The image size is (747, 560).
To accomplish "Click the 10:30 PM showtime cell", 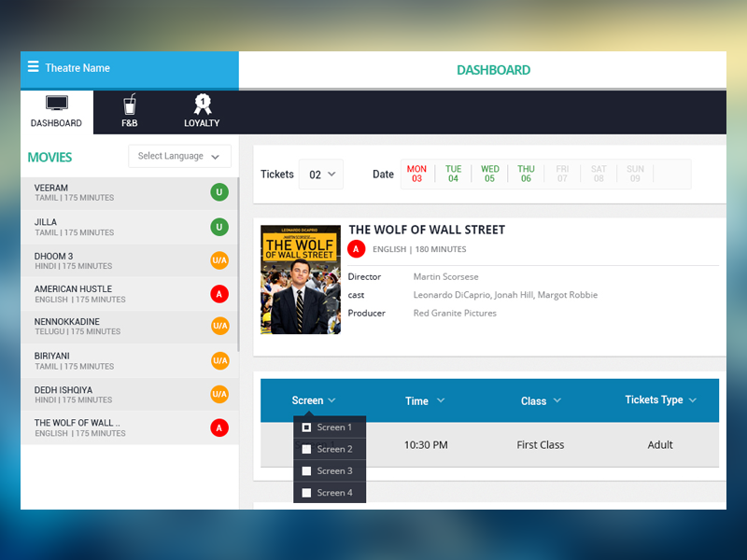I will point(426,445).
